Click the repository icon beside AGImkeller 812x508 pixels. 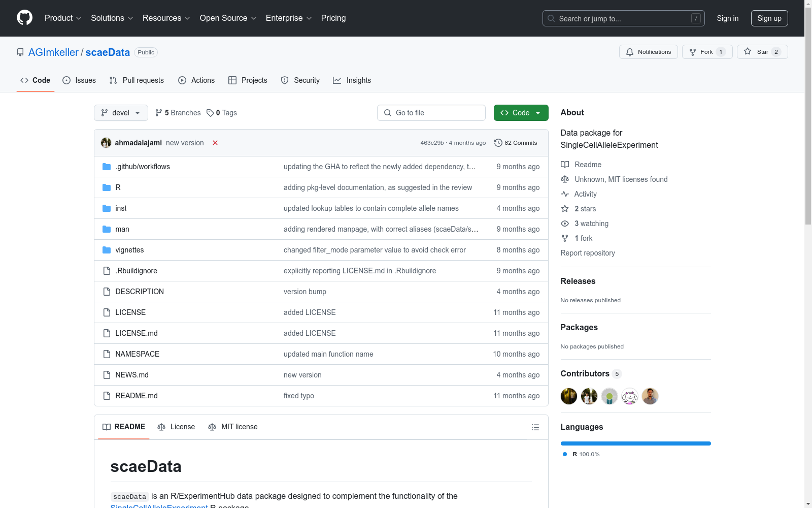[x=20, y=52]
